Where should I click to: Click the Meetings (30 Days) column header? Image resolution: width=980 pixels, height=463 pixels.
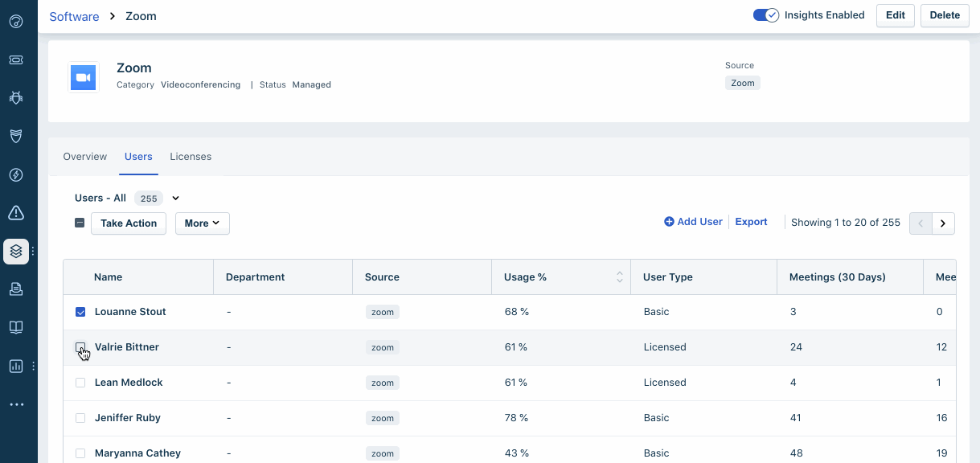point(838,277)
